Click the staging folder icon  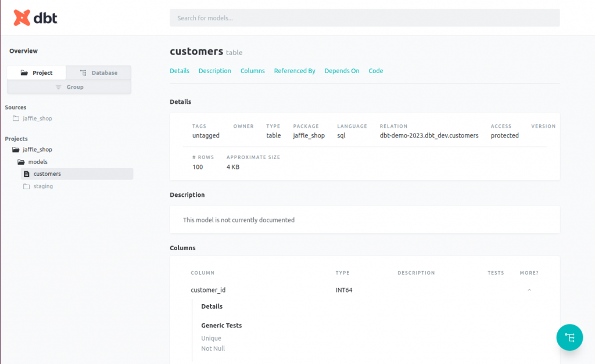tap(27, 186)
